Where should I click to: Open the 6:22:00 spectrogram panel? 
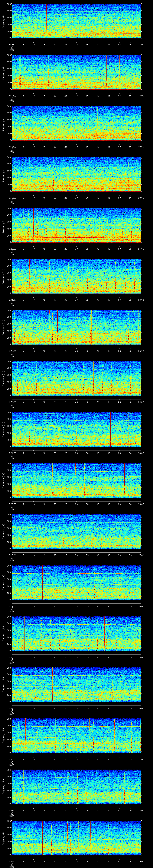pyautogui.click(x=77, y=327)
